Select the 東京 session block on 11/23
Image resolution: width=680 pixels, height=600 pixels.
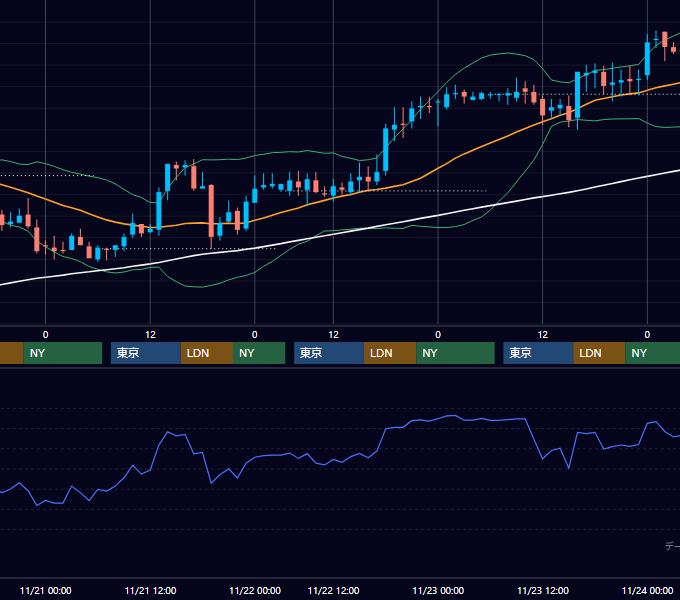[538, 353]
